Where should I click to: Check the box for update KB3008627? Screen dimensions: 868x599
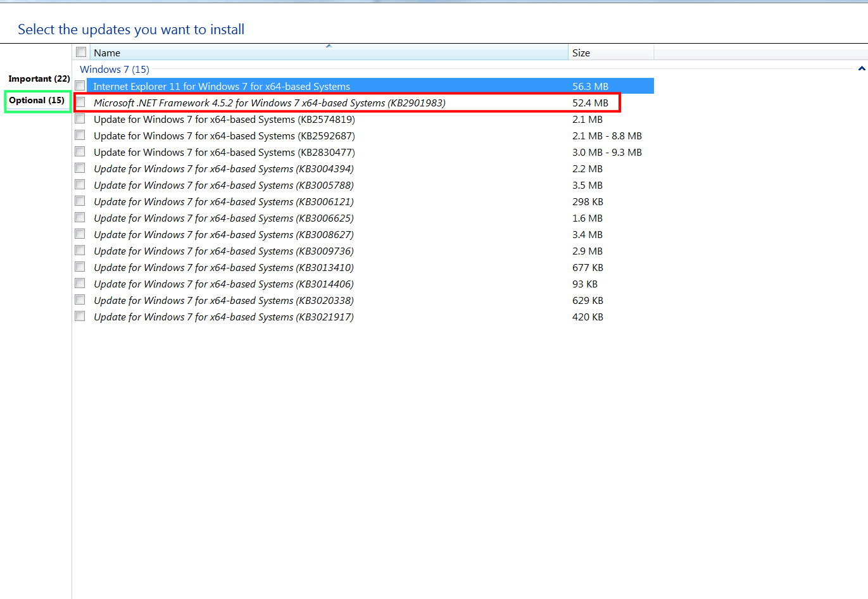pyautogui.click(x=80, y=234)
